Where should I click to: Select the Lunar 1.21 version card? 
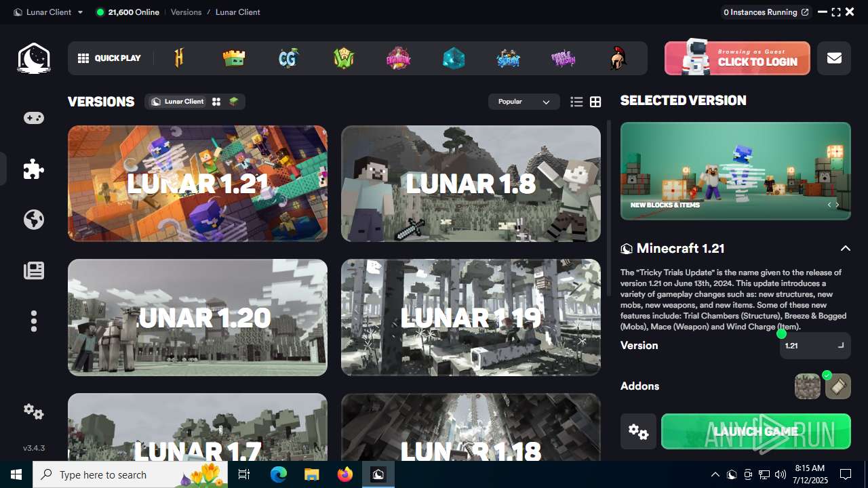coord(197,183)
